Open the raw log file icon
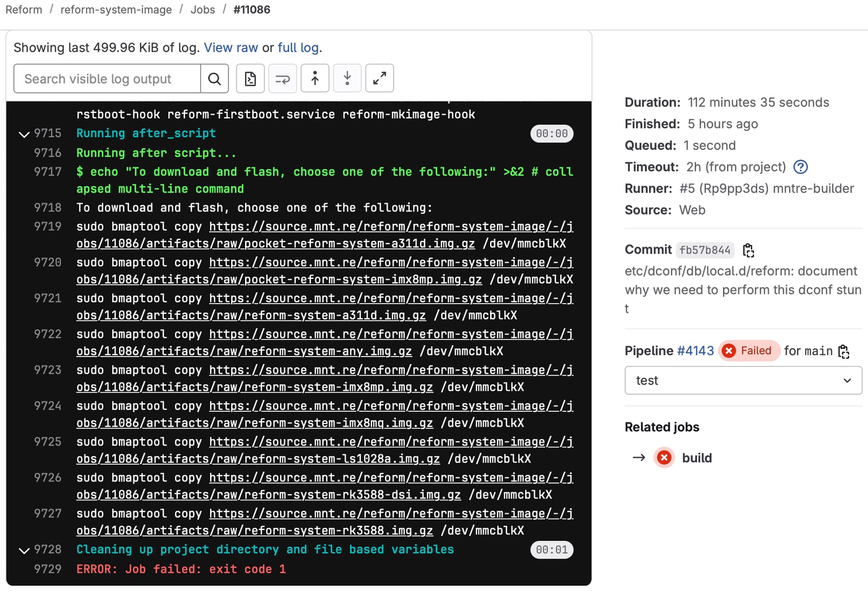This screenshot has height=592, width=868. [250, 79]
